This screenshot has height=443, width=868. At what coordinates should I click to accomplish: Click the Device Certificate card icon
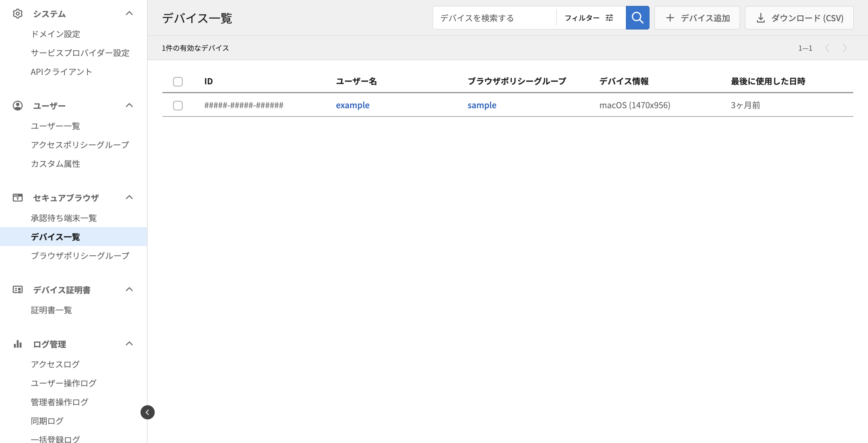tap(17, 290)
